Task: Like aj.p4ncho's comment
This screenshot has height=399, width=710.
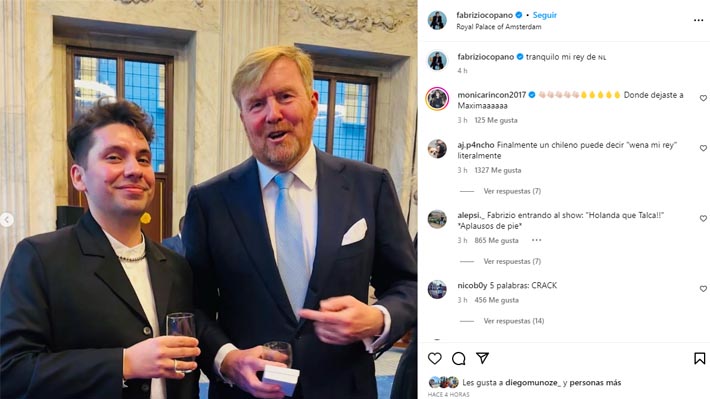Action: point(703,148)
